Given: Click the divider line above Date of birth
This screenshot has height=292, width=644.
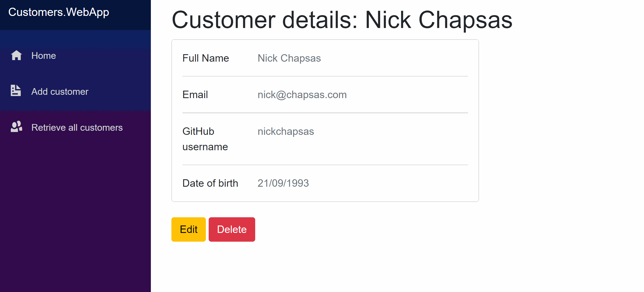Looking at the screenshot, I should pyautogui.click(x=325, y=165).
